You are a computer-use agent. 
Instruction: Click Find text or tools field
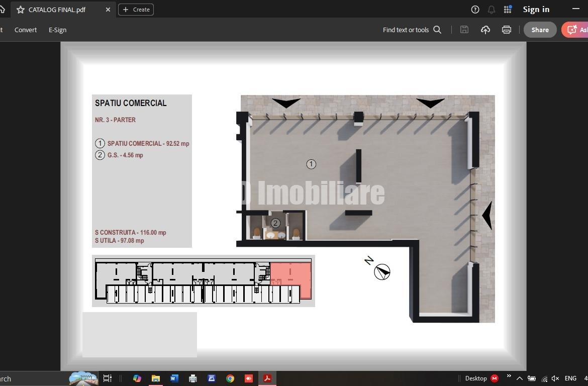(406, 30)
